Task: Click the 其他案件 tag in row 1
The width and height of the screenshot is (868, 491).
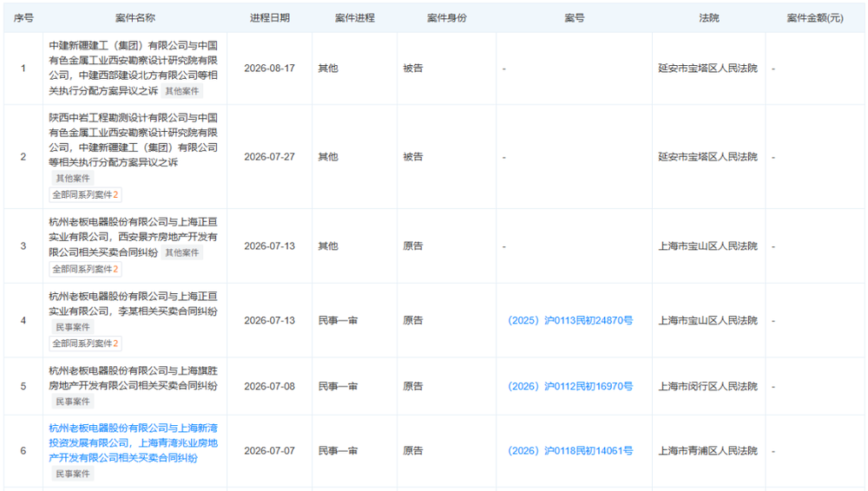Action: click(182, 91)
